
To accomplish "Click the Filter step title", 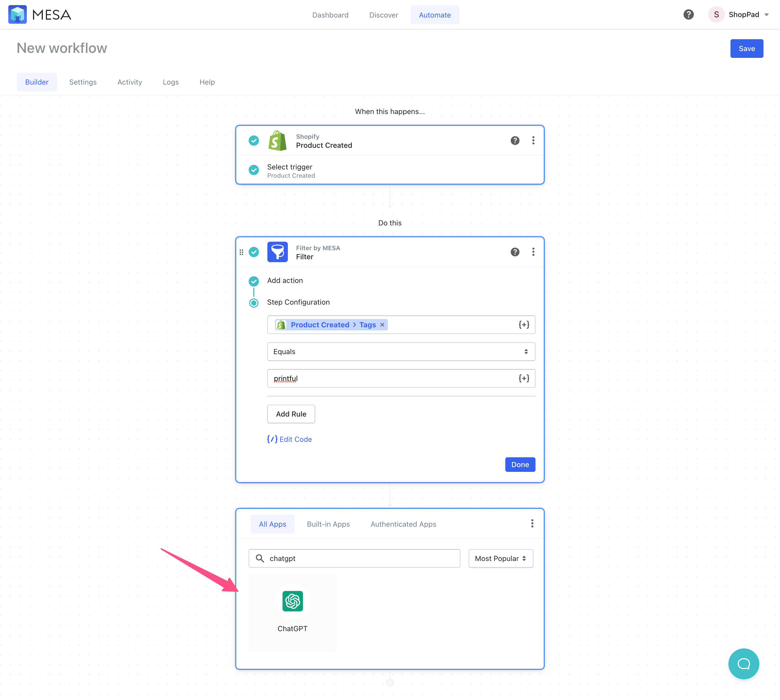I will point(305,257).
